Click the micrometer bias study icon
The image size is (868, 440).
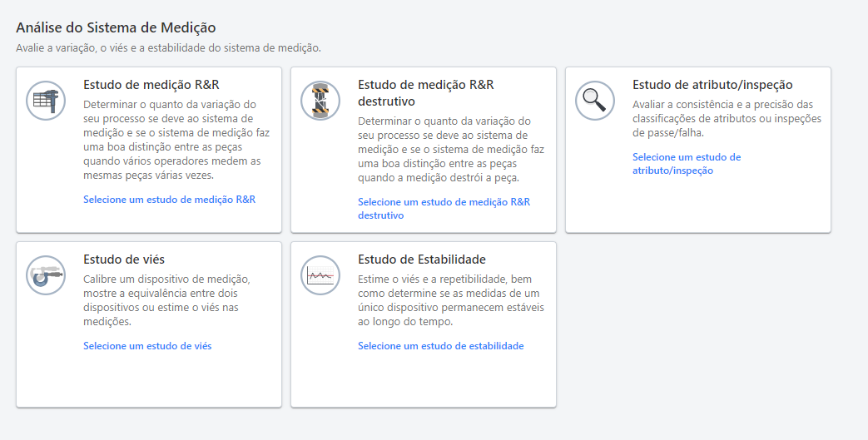[46, 275]
